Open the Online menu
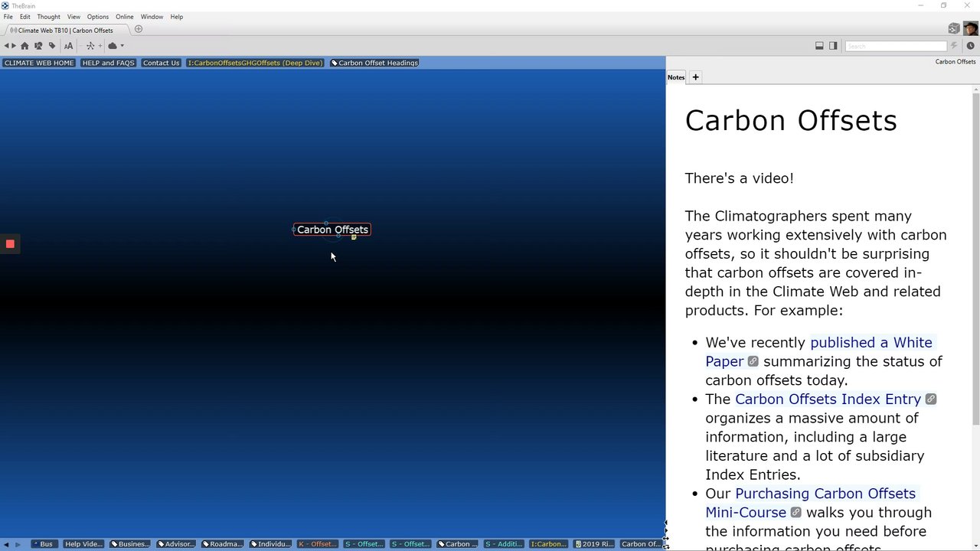980x551 pixels. click(125, 17)
